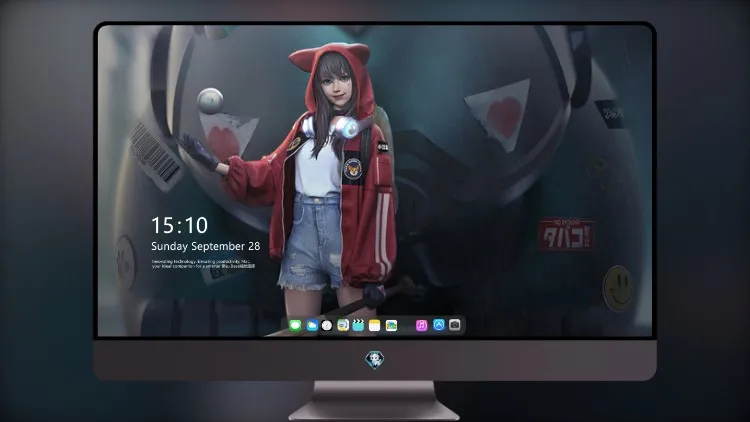The height and width of the screenshot is (422, 750).
Task: Open the Clock app in dock
Action: click(x=327, y=326)
